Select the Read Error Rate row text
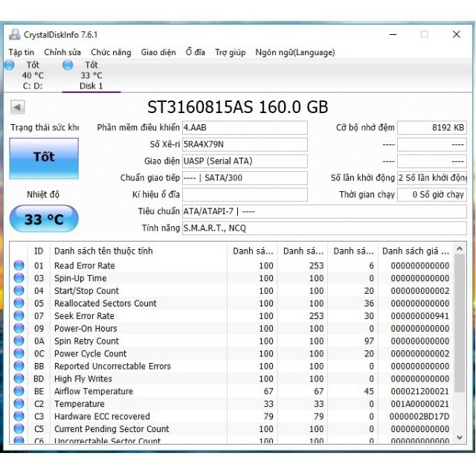Viewport: 476px width, 476px height. pyautogui.click(x=85, y=266)
